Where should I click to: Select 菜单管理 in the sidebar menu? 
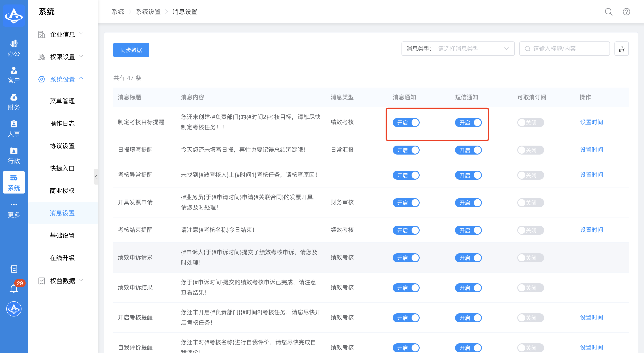tap(62, 101)
